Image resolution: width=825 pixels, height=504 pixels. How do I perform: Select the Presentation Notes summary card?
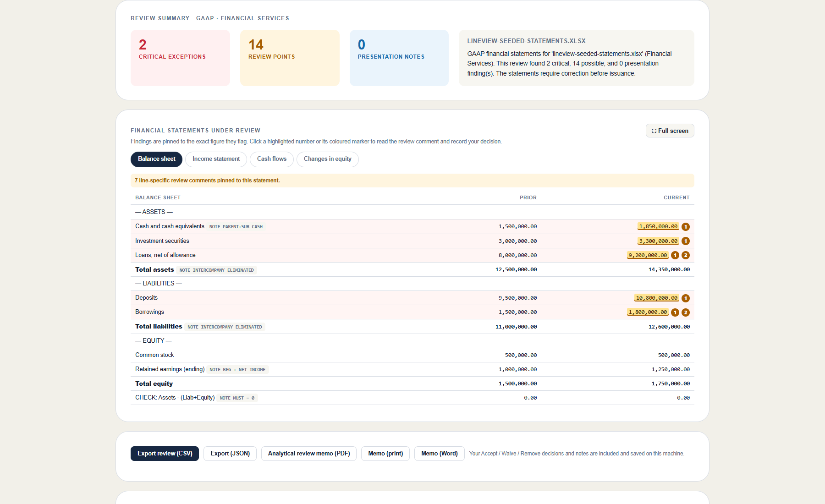399,58
